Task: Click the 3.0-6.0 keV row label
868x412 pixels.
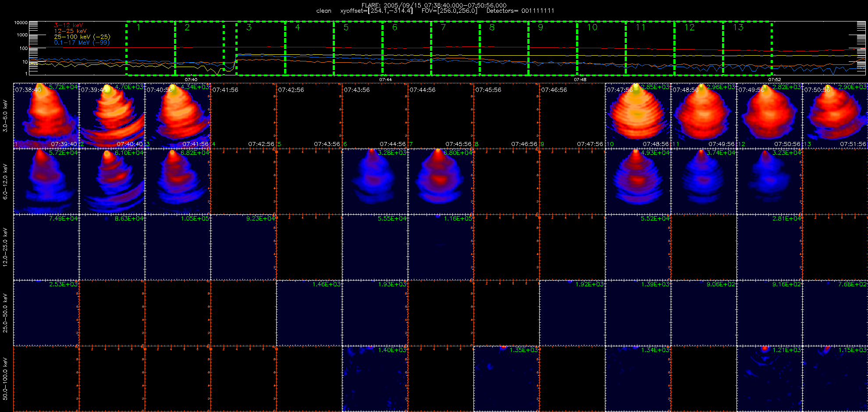Action: (x=5, y=116)
